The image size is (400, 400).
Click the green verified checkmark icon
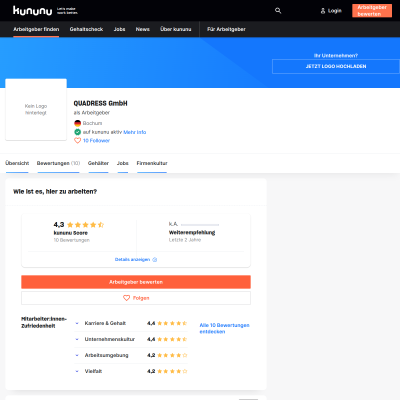click(x=77, y=132)
